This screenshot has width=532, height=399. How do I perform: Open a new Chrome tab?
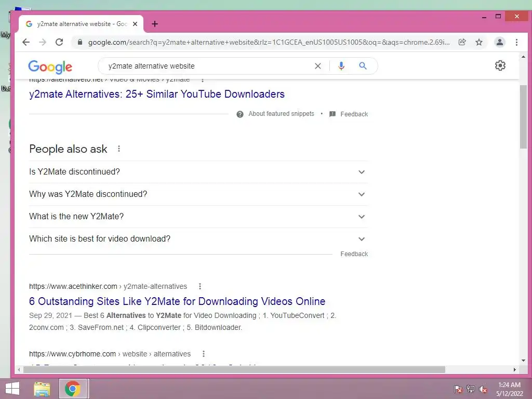tap(155, 24)
